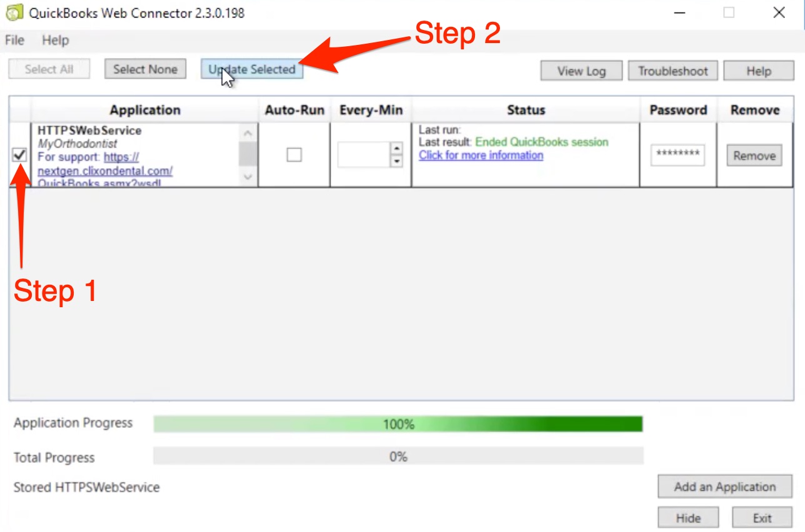Increase Every-Min value with up arrow
Image resolution: width=805 pixels, height=532 pixels.
(396, 149)
